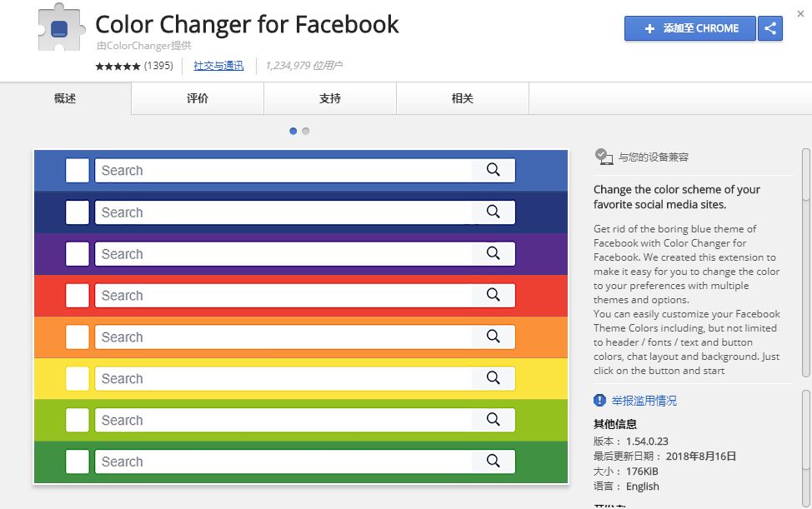Viewport: 812px width, 509px height.
Task: Click the report abuse exclamation icon
Action: click(x=599, y=400)
